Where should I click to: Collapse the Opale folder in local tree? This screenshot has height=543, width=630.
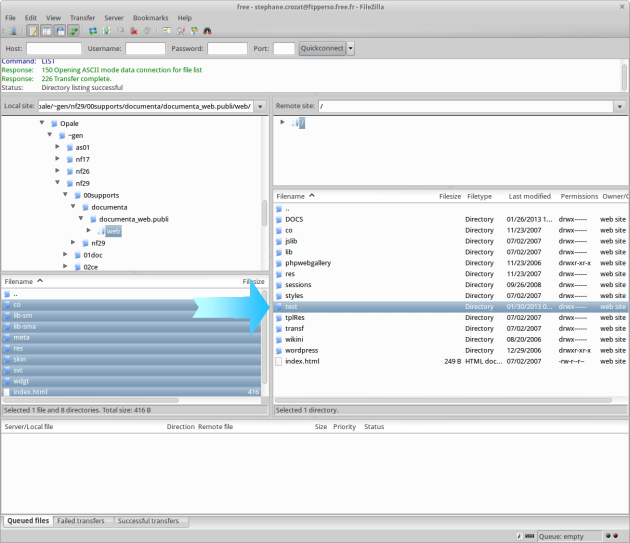click(42, 123)
